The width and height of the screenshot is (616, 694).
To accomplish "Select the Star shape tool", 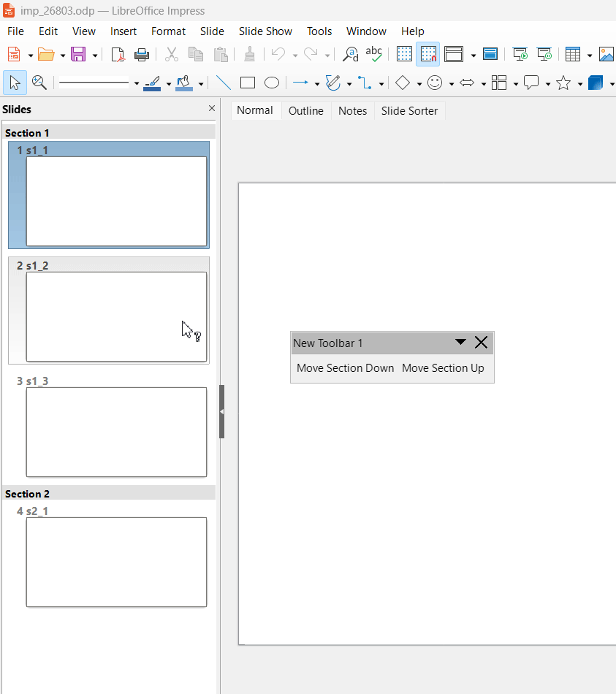I will click(563, 83).
